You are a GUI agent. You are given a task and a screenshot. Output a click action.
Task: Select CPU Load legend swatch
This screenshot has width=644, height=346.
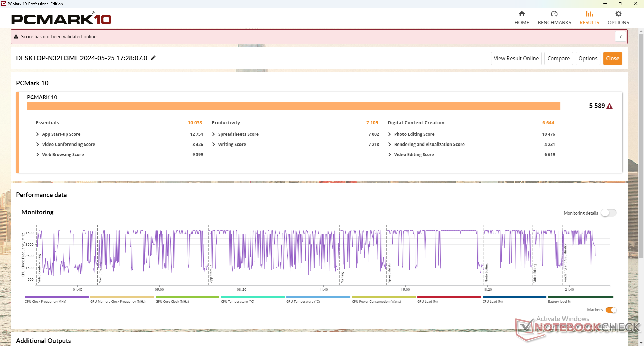[x=515, y=297]
